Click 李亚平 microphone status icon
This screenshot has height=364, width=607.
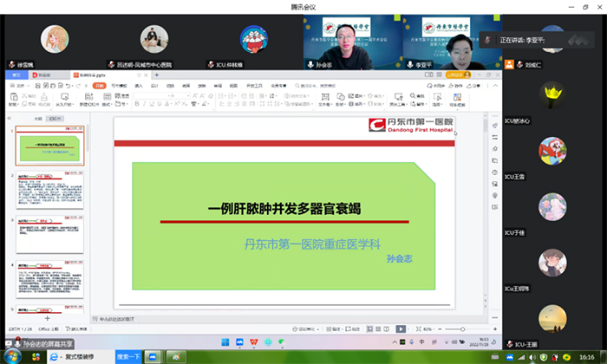[x=408, y=64]
